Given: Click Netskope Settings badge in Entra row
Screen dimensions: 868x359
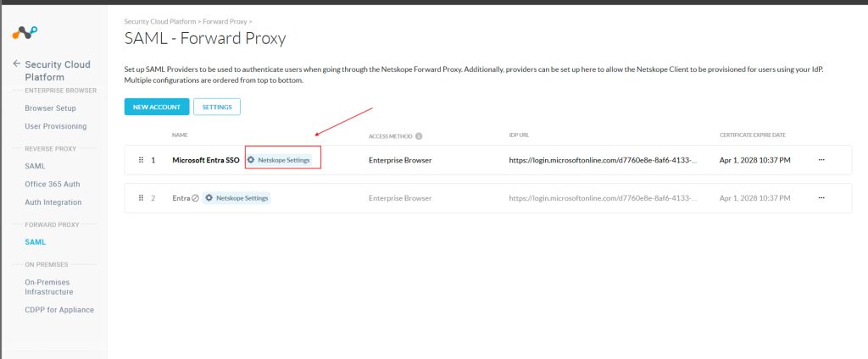Looking at the screenshot, I should click(x=236, y=198).
